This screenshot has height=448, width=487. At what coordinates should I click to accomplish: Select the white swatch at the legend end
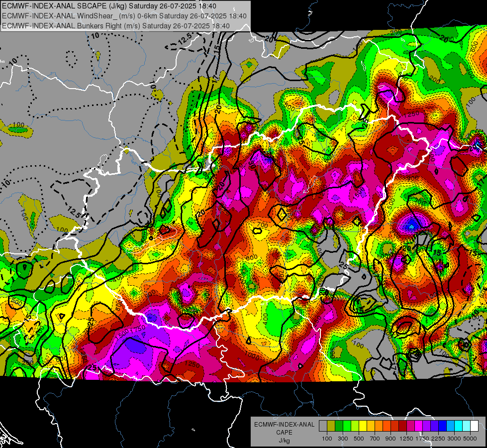click(x=474, y=426)
